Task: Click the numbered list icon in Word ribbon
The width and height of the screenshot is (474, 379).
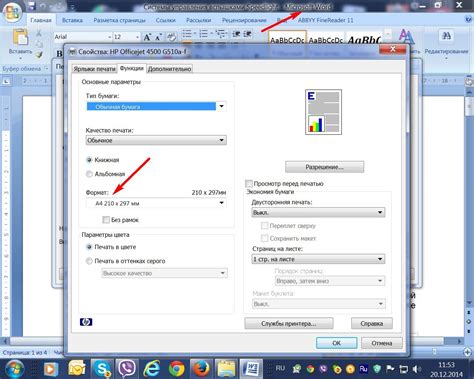Action: tap(203, 34)
